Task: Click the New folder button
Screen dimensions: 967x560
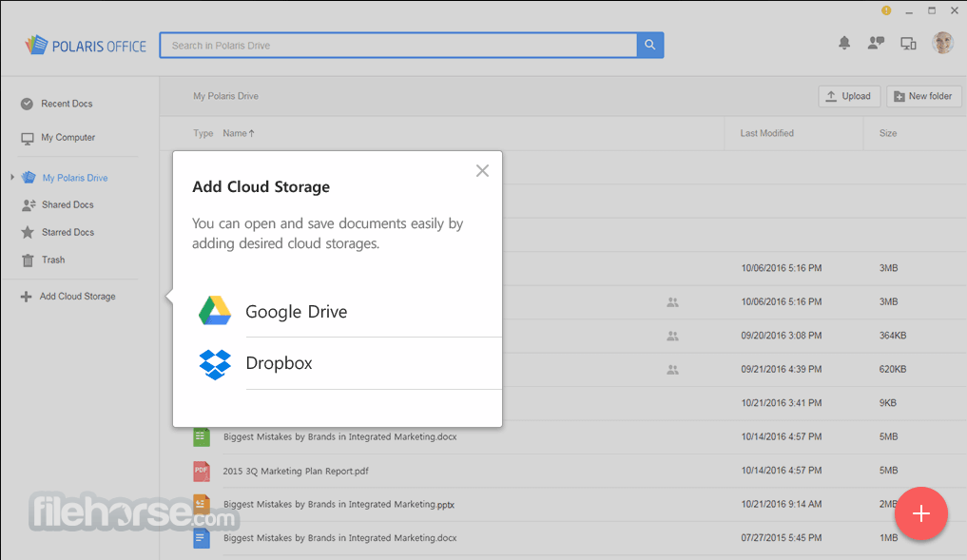Action: point(923,96)
